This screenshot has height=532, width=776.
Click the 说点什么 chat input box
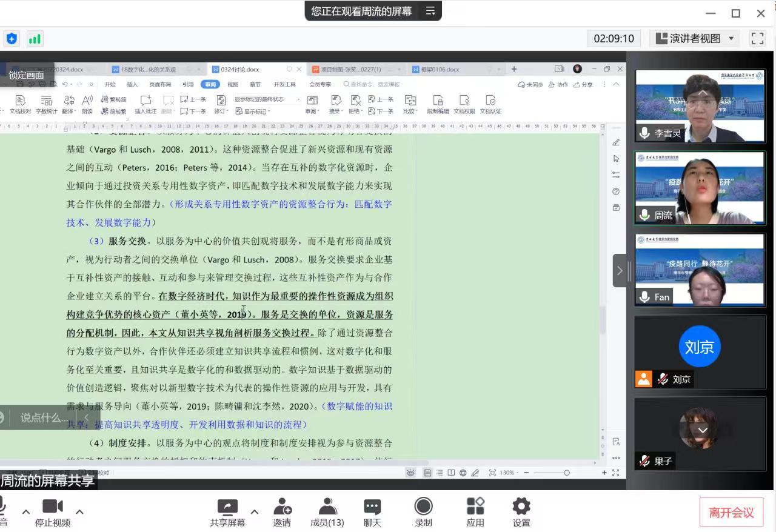(45, 417)
